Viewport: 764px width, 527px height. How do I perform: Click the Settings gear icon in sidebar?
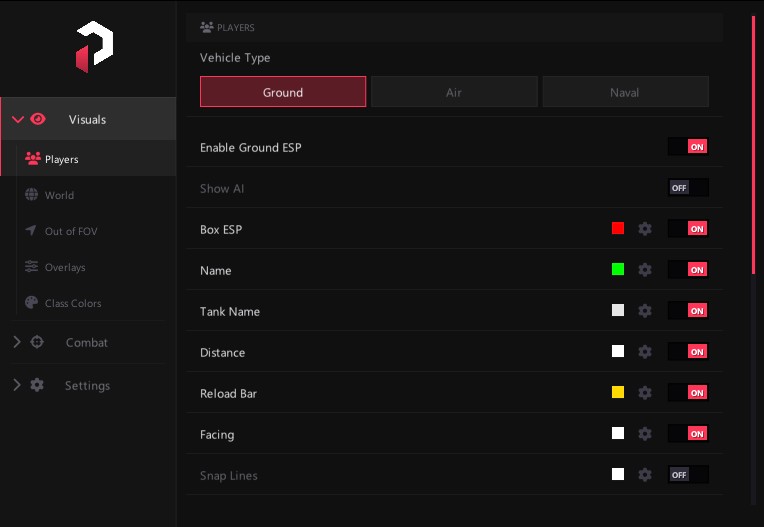(x=37, y=385)
